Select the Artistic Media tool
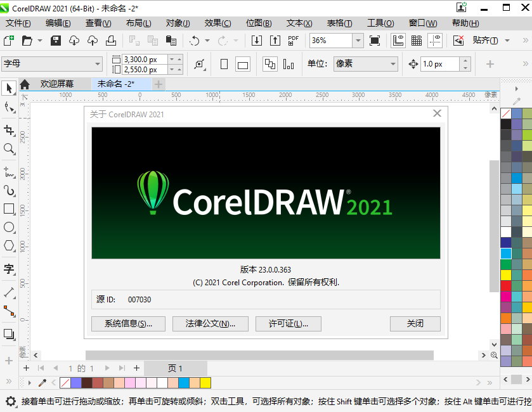 click(9, 191)
